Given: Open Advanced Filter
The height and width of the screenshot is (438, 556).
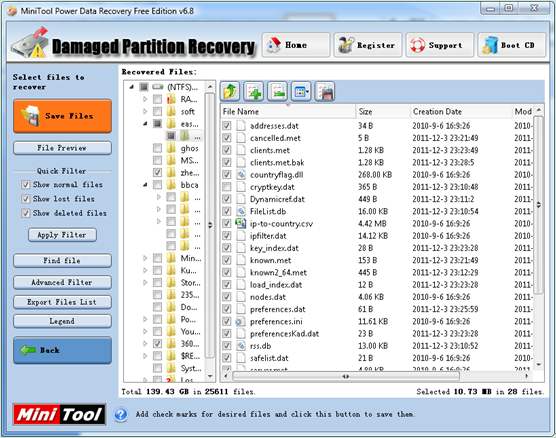Looking at the screenshot, I should 62,282.
